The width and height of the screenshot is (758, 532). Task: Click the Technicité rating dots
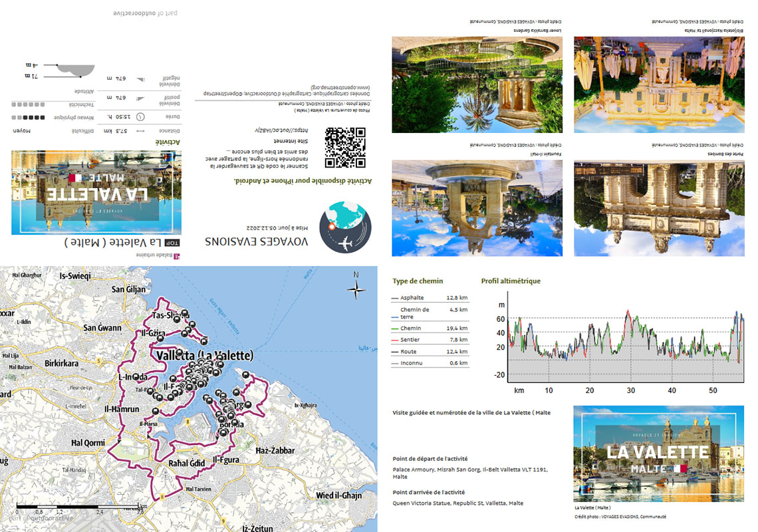tap(28, 104)
